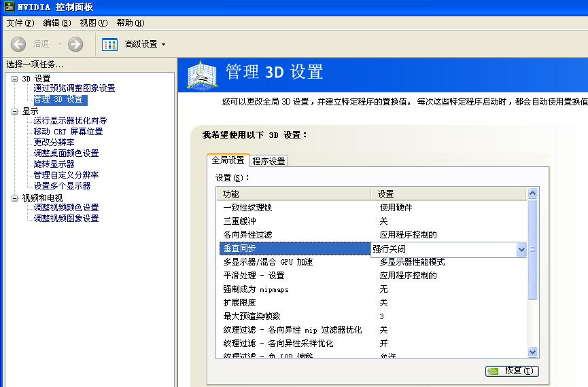Open the 编辑(E) menu

pyautogui.click(x=57, y=23)
